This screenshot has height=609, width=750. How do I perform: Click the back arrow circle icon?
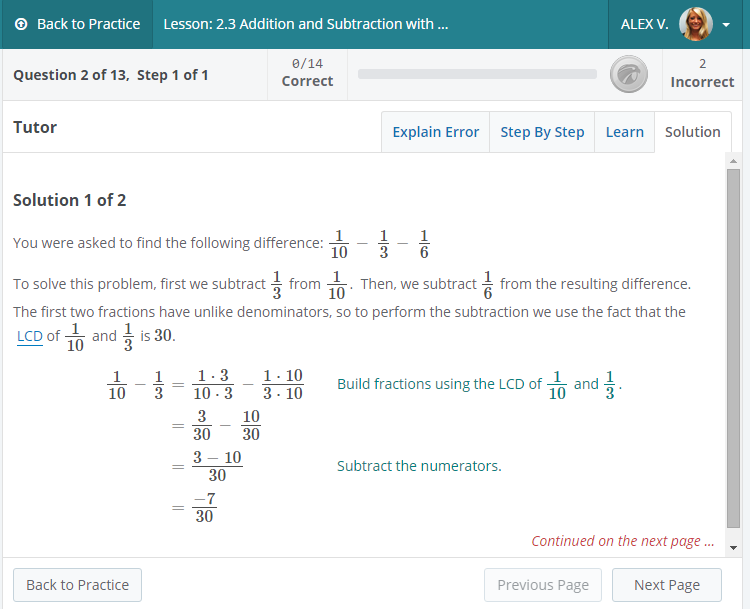[x=22, y=24]
